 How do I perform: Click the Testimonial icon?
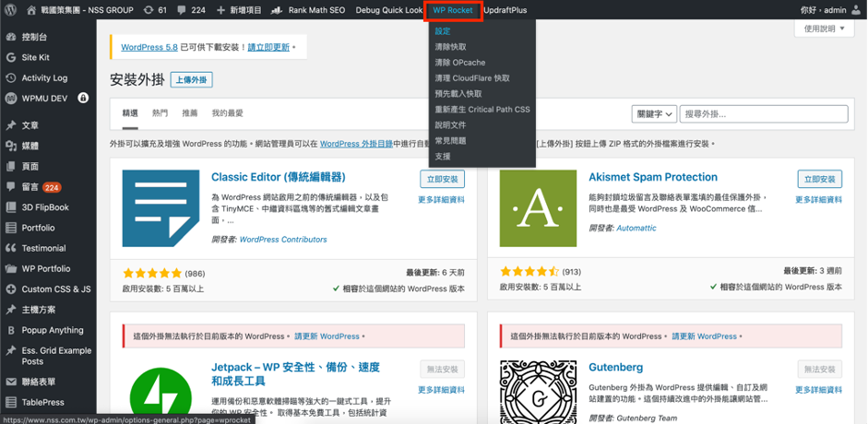coord(10,248)
